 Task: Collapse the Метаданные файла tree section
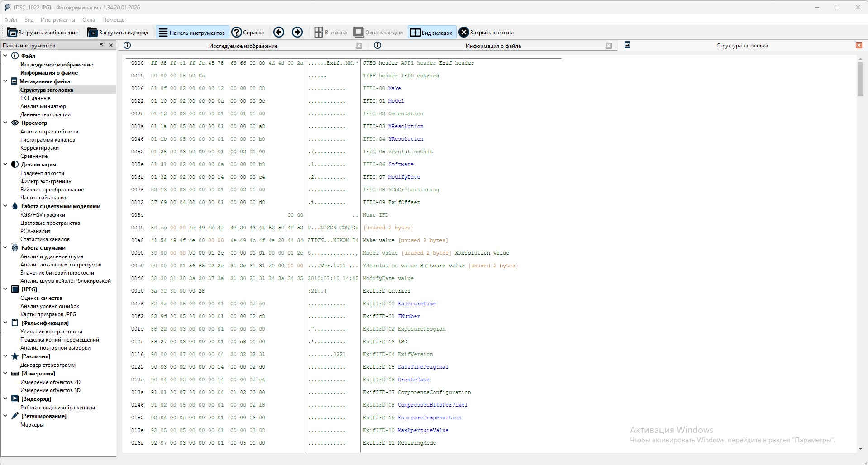5,81
